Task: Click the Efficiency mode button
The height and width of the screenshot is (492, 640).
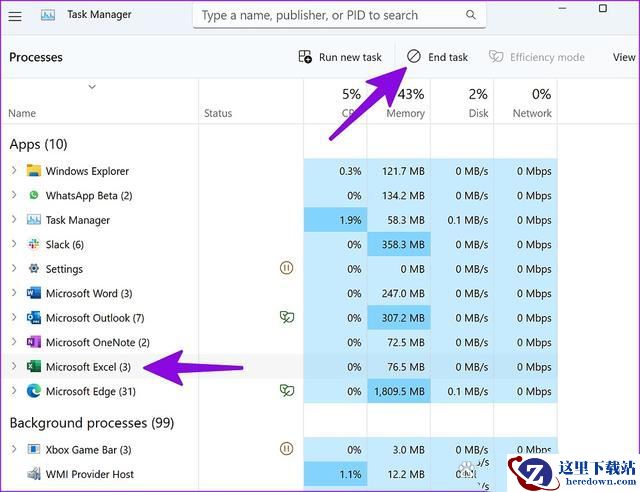Action: pos(537,57)
